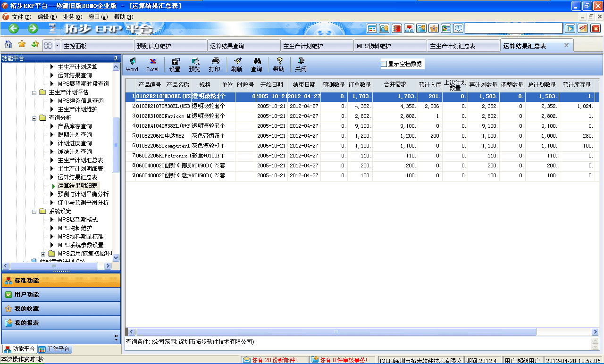Toggle the pin on 功能平台 panel

115,58
